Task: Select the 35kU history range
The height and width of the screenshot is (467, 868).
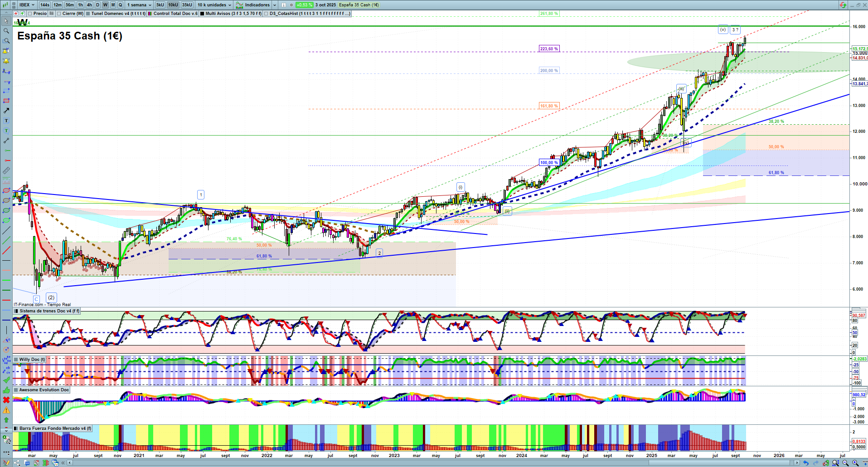Action: coord(187,5)
